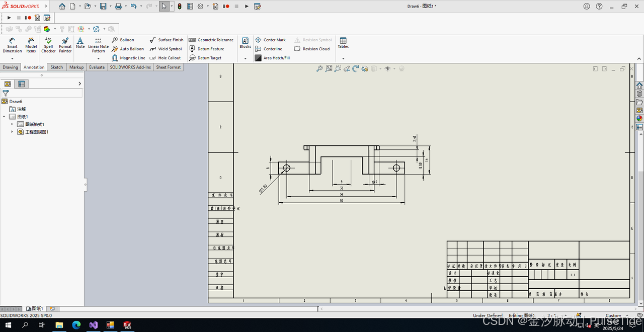644x332 pixels.
Task: Open an existing file
Action: (88, 7)
